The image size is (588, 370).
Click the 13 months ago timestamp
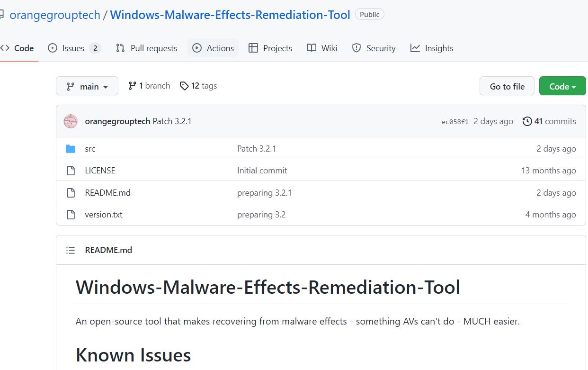[549, 171]
